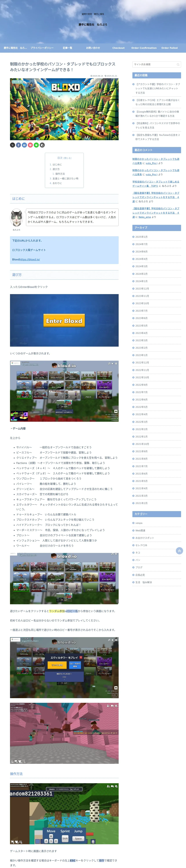This screenshot has height=868, width=186.
Task: Jump to 遊び方 in the table of contents
Action: tap(56, 169)
